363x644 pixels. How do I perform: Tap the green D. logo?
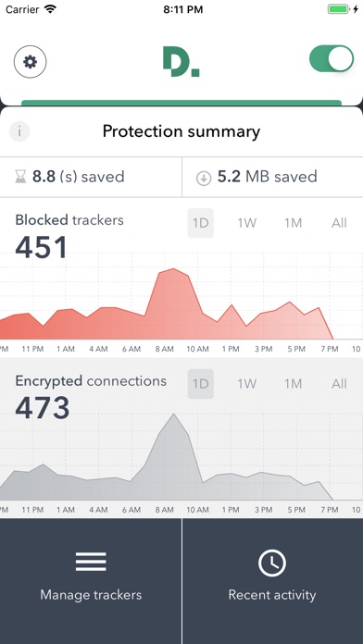[181, 62]
